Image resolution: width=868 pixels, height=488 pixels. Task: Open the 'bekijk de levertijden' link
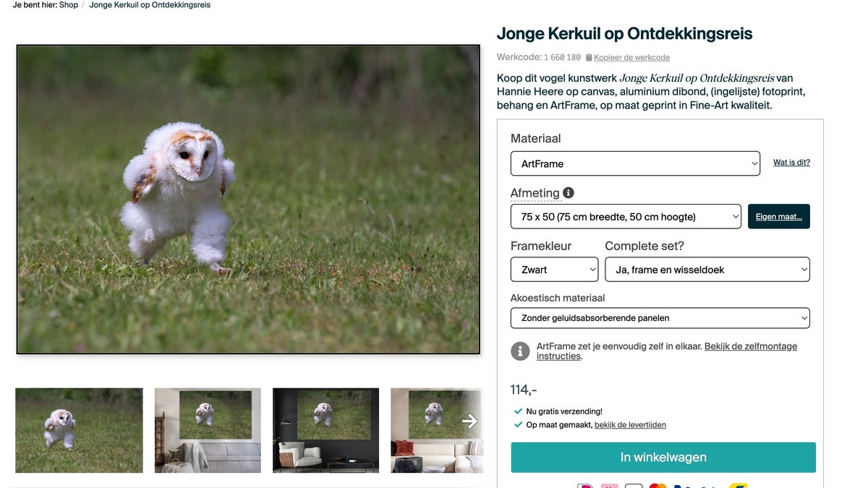pos(630,425)
